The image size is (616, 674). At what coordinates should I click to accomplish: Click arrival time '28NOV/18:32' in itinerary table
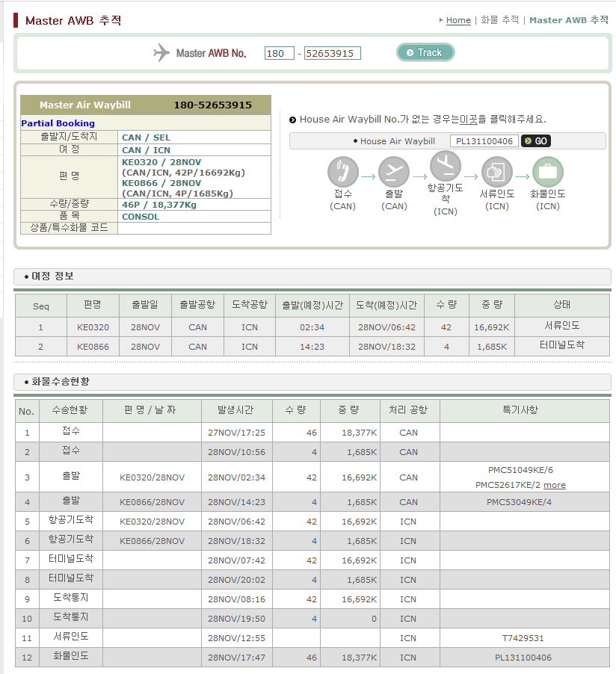click(x=386, y=347)
